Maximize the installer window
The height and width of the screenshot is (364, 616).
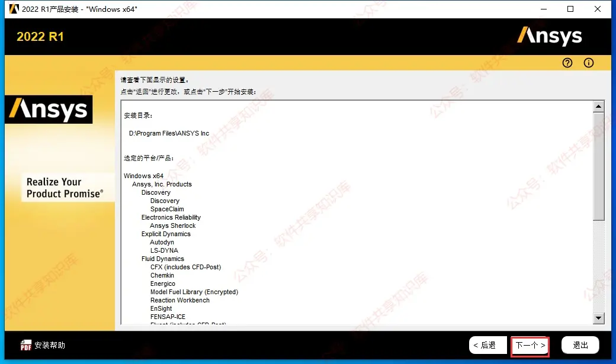pos(570,9)
